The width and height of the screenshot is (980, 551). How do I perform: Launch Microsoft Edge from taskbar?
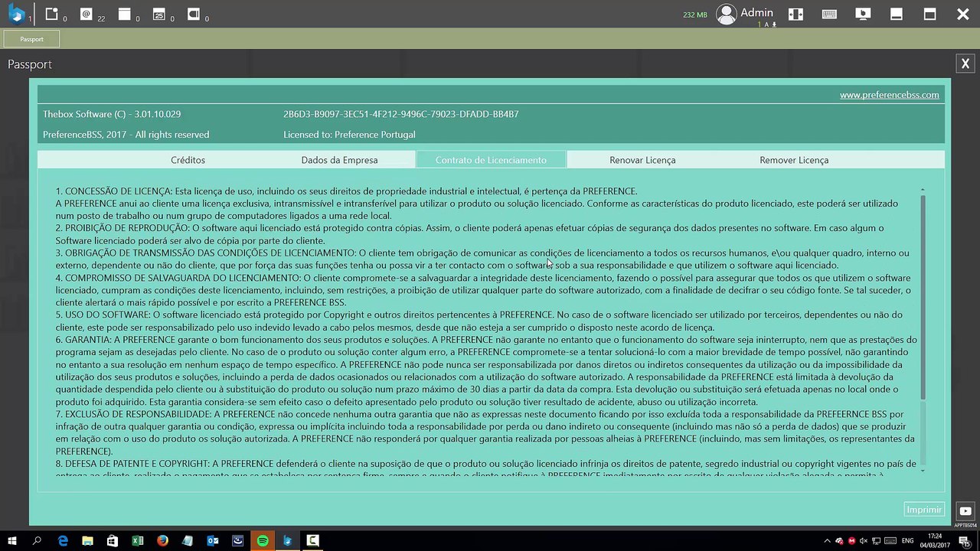[63, 541]
